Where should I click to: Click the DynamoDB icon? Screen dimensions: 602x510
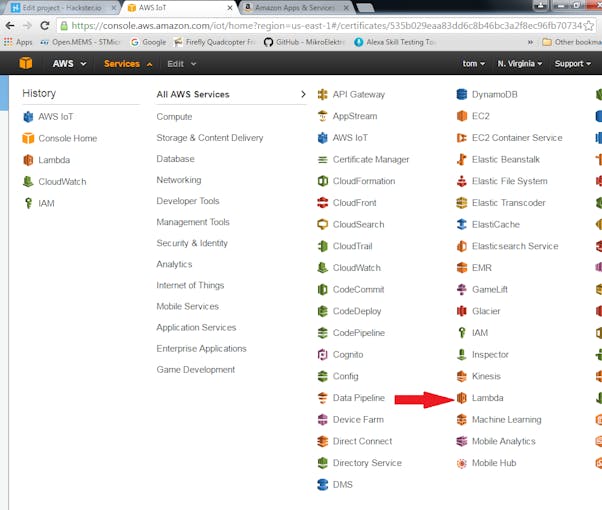[462, 94]
